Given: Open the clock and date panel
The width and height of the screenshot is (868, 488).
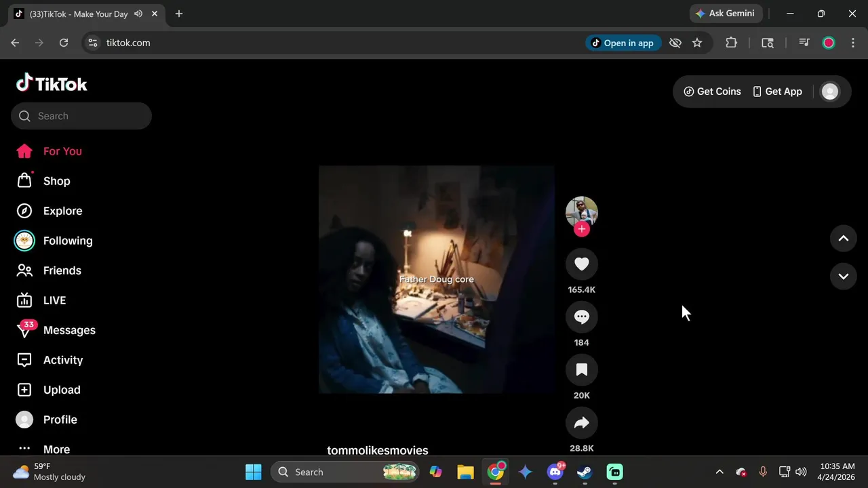Looking at the screenshot, I should [837, 472].
